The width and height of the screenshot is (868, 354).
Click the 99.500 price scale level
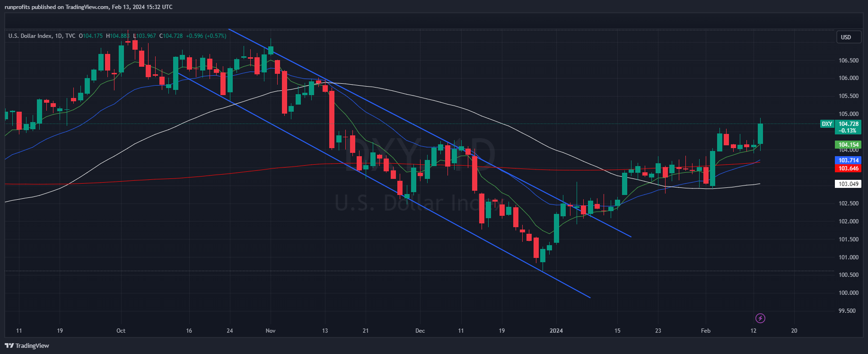(849, 311)
